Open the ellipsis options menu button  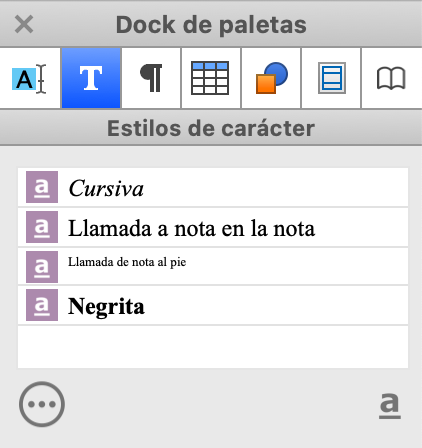pos(42,404)
